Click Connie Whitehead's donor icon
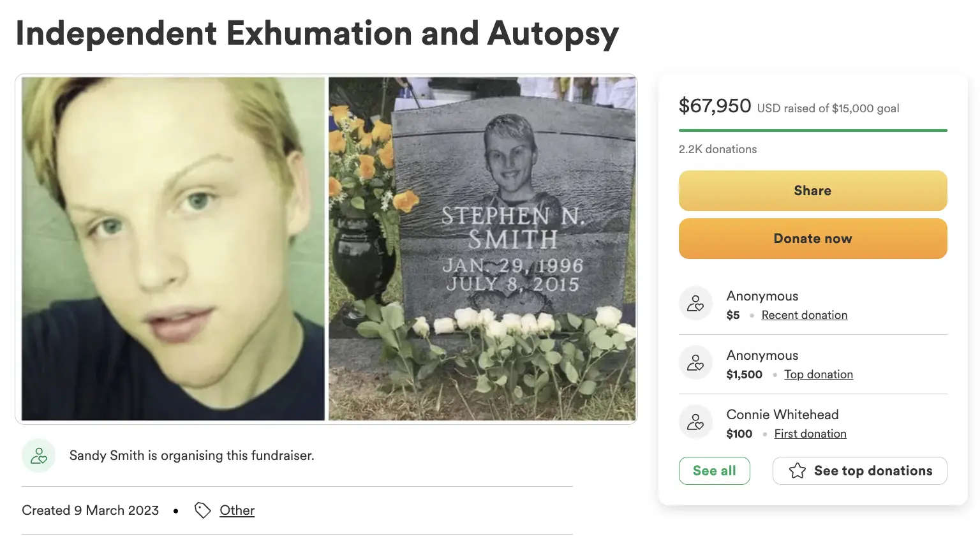 [x=695, y=422]
